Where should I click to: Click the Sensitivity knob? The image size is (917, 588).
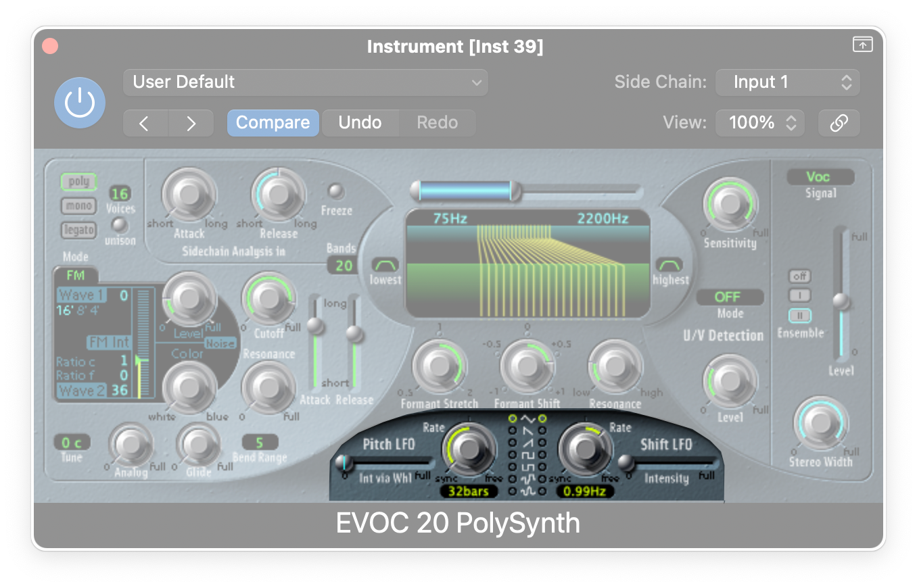tap(730, 204)
